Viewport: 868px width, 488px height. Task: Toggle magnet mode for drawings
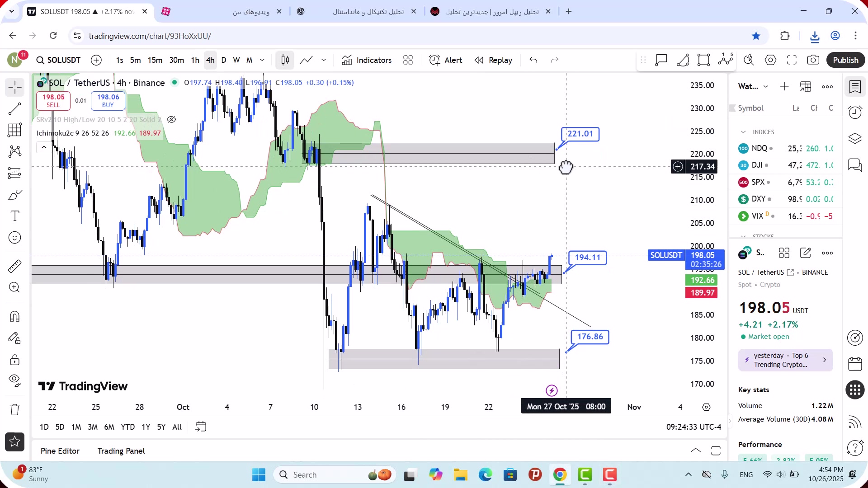14,316
